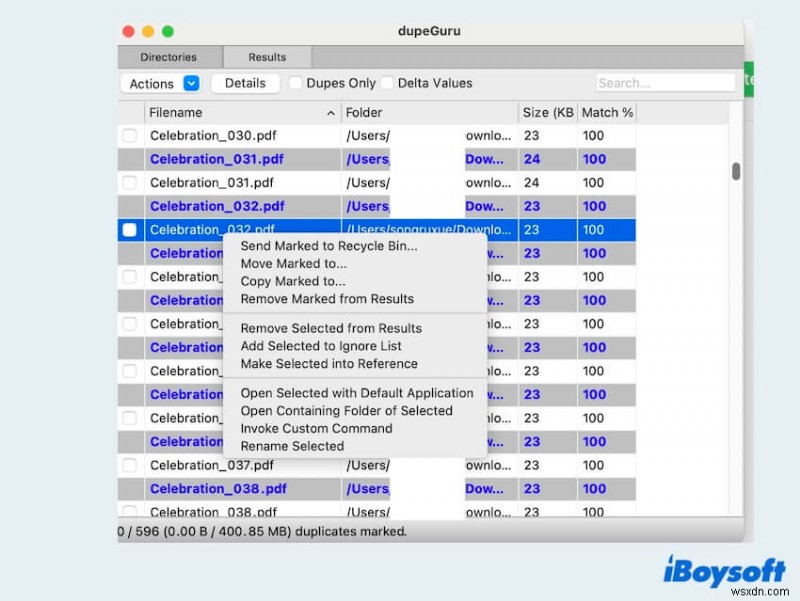Click the green zoom window button
This screenshot has height=601, width=800.
point(167,32)
